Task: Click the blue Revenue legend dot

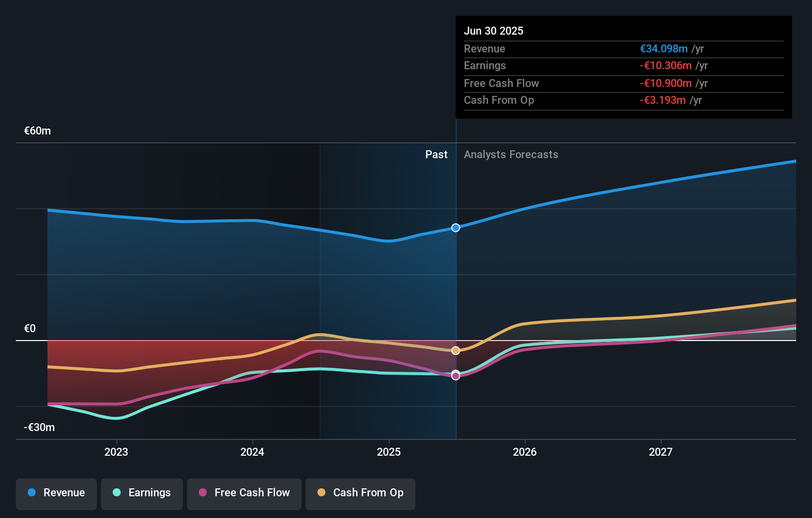Action: pos(33,493)
